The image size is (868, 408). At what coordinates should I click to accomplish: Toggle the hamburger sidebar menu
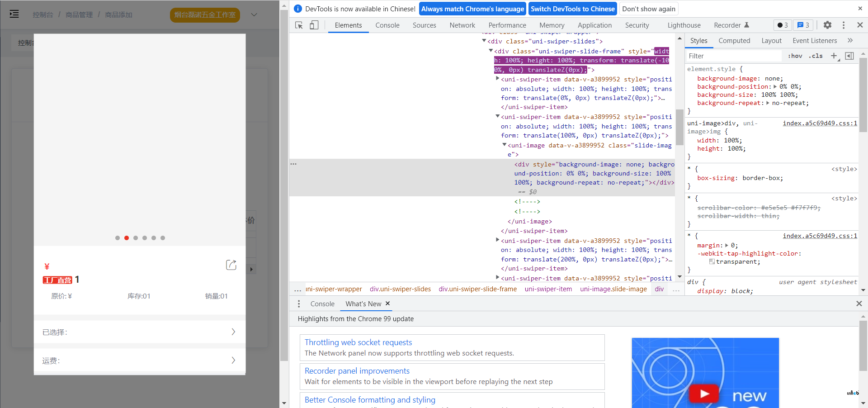pos(14,14)
